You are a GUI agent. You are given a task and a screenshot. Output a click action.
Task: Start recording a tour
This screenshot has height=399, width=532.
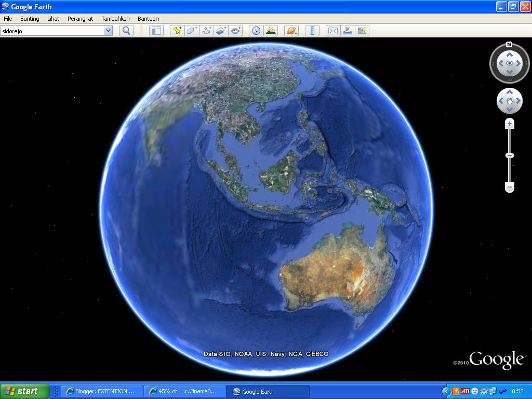[x=235, y=31]
